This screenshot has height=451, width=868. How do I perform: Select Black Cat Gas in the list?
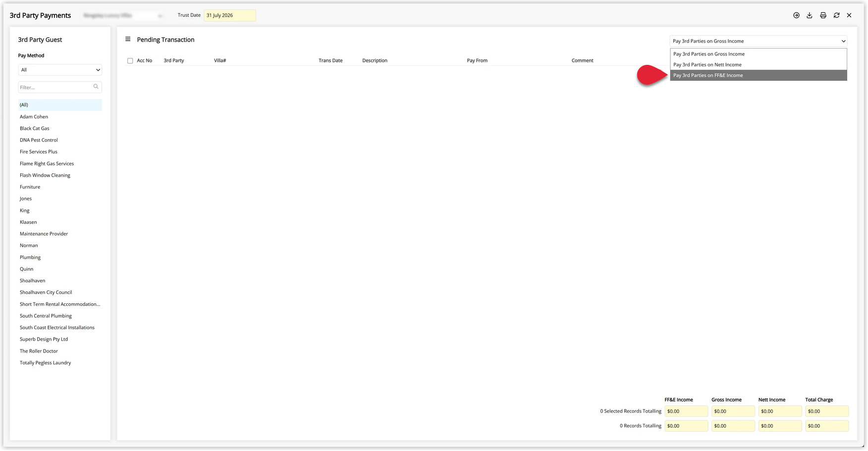click(60, 128)
